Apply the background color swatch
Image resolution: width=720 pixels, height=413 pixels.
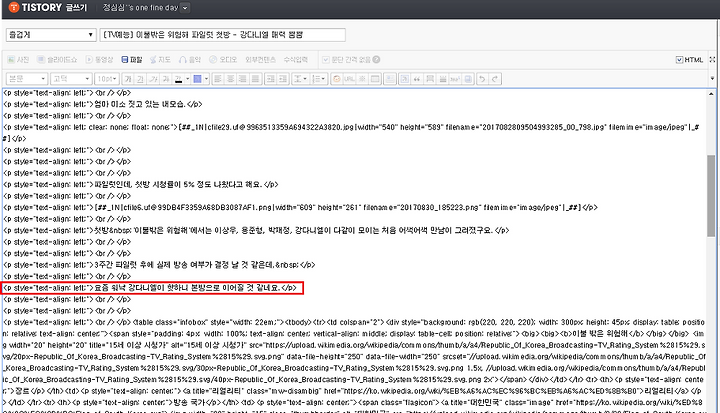point(197,79)
